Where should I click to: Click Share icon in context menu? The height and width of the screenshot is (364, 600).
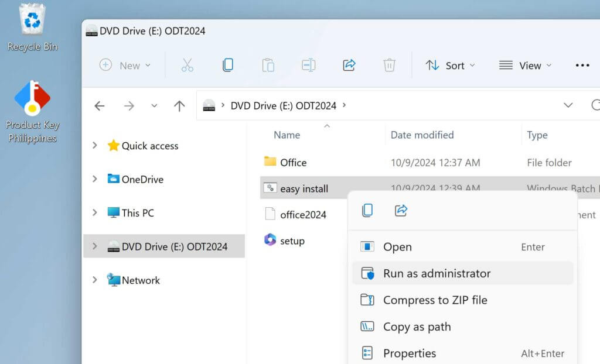pos(401,210)
